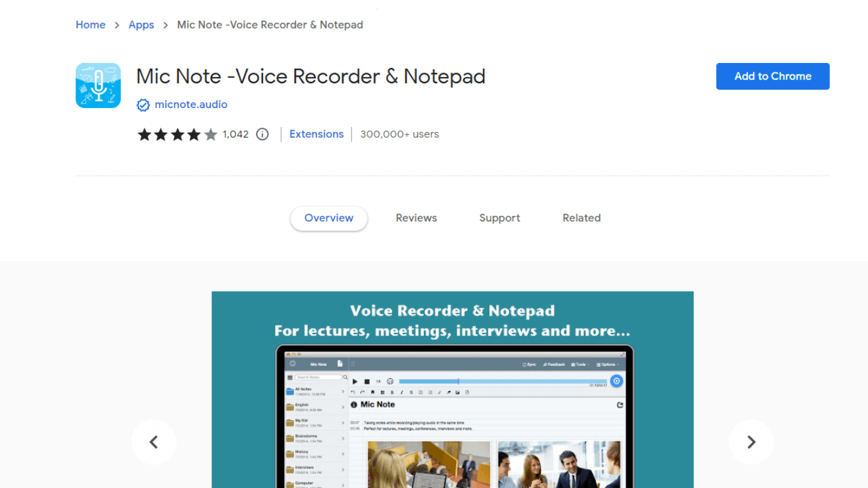
Task: Show previous screenshot with left arrow
Action: point(154,442)
